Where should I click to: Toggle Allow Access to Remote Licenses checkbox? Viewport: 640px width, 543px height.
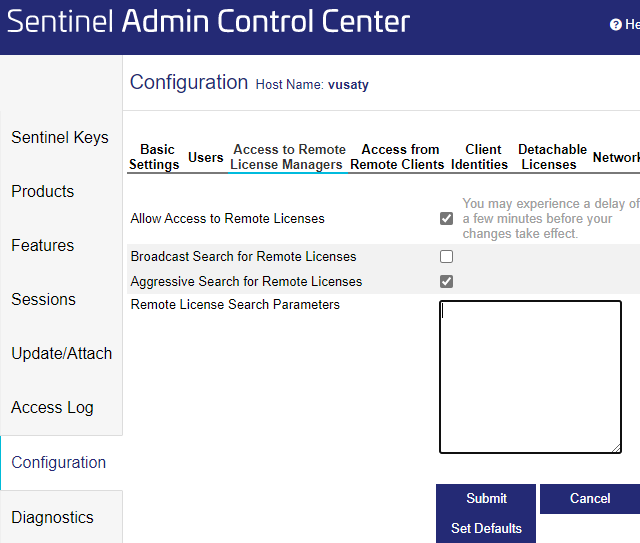click(x=446, y=218)
